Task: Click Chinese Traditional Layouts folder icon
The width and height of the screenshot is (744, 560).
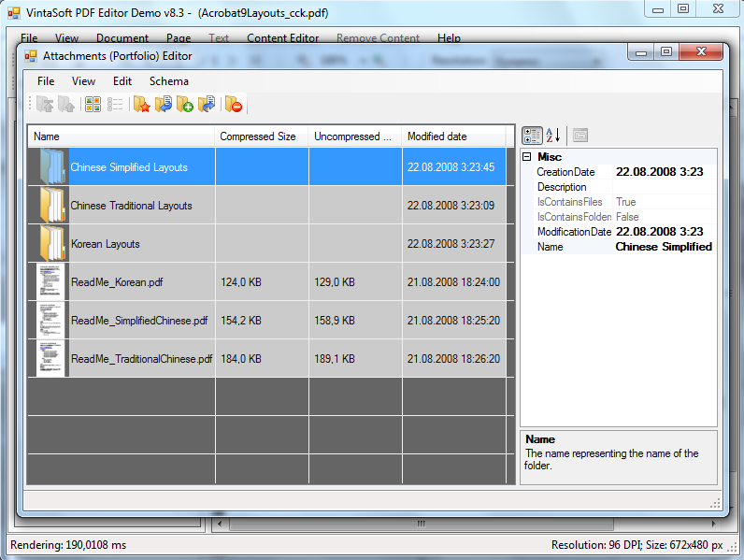Action: click(51, 205)
